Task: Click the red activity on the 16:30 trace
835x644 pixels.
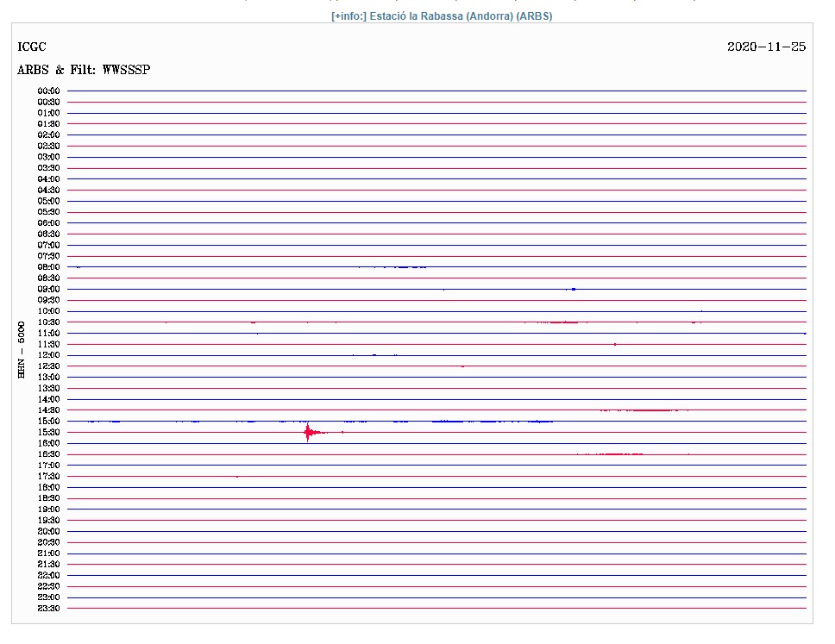Action: [x=621, y=453]
